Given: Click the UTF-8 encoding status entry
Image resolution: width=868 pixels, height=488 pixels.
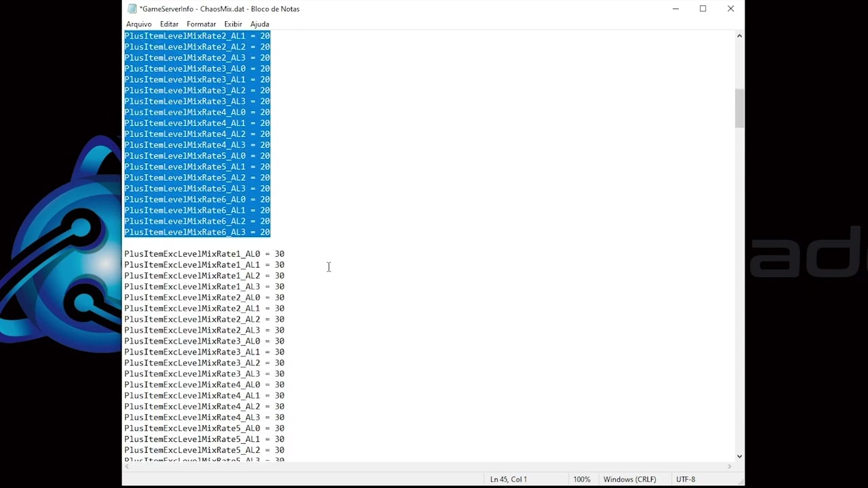Looking at the screenshot, I should 686,479.
